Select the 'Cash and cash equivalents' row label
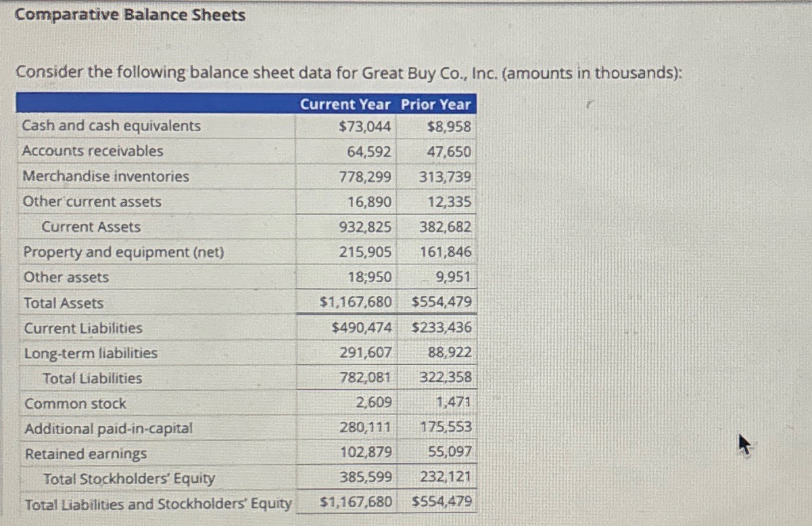The width and height of the screenshot is (812, 526). (112, 126)
